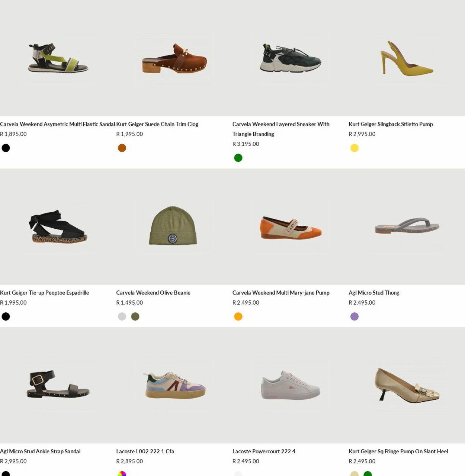Open the Kurt Geiger Sq Fringe Pump On Slant Heel link

[x=398, y=451]
